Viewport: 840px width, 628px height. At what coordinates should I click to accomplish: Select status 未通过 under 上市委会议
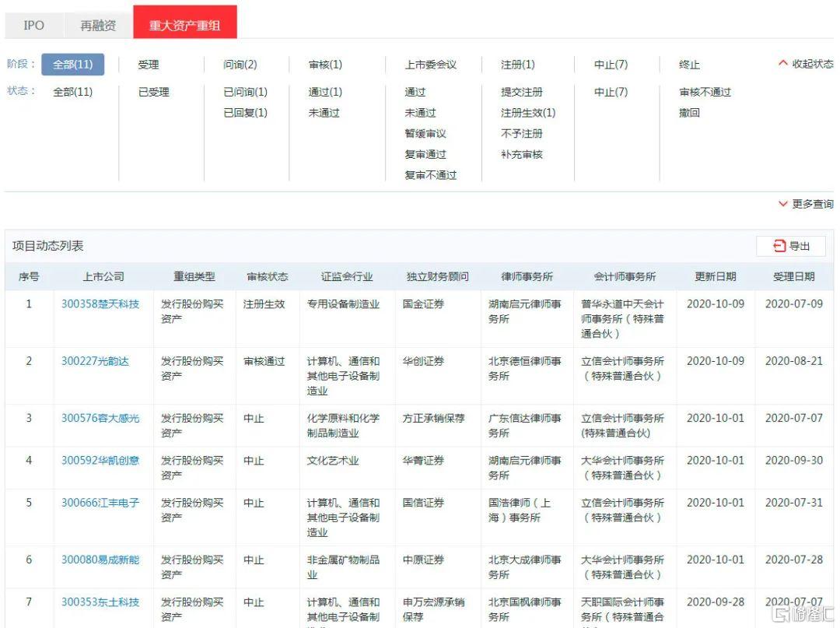[421, 113]
